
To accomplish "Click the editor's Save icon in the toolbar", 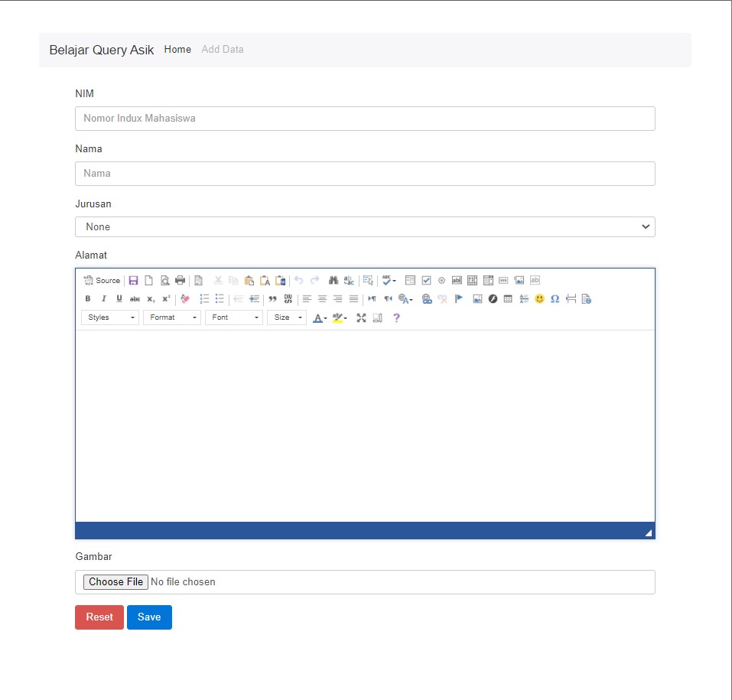I will (133, 280).
